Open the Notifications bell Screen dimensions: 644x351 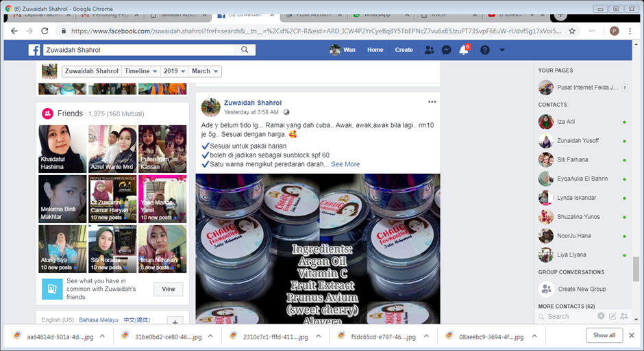pos(464,50)
